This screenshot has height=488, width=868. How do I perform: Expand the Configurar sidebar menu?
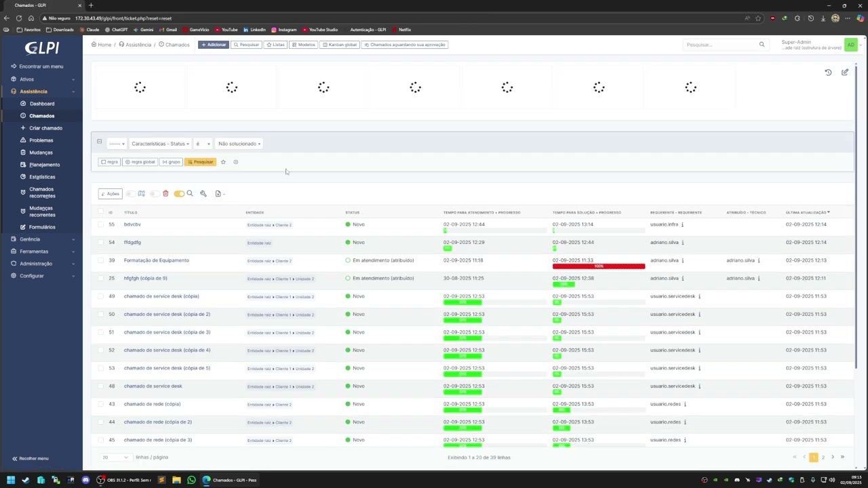(x=42, y=276)
